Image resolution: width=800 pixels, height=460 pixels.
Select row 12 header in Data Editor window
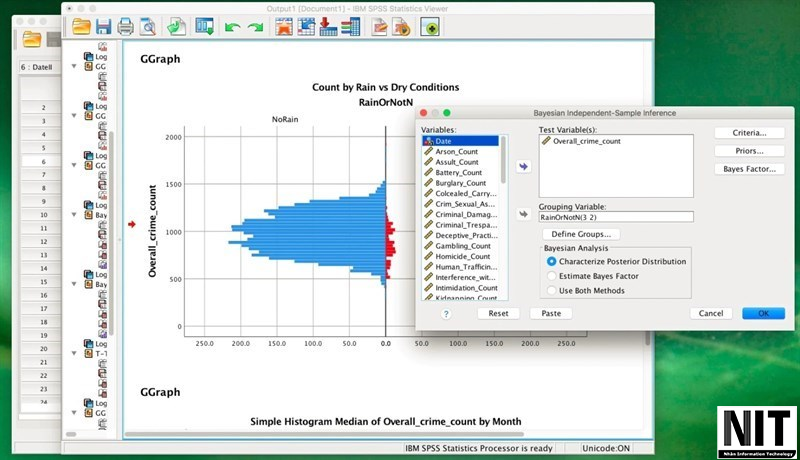[43, 241]
